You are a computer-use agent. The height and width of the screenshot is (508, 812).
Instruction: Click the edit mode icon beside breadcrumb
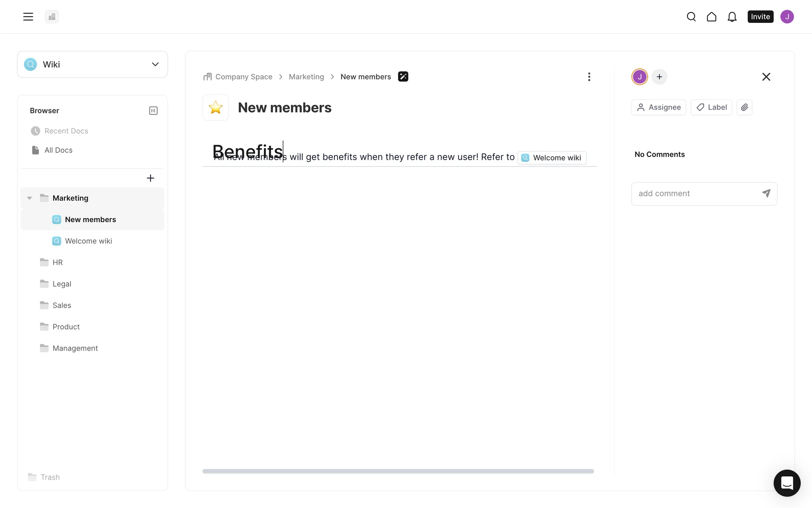point(403,77)
